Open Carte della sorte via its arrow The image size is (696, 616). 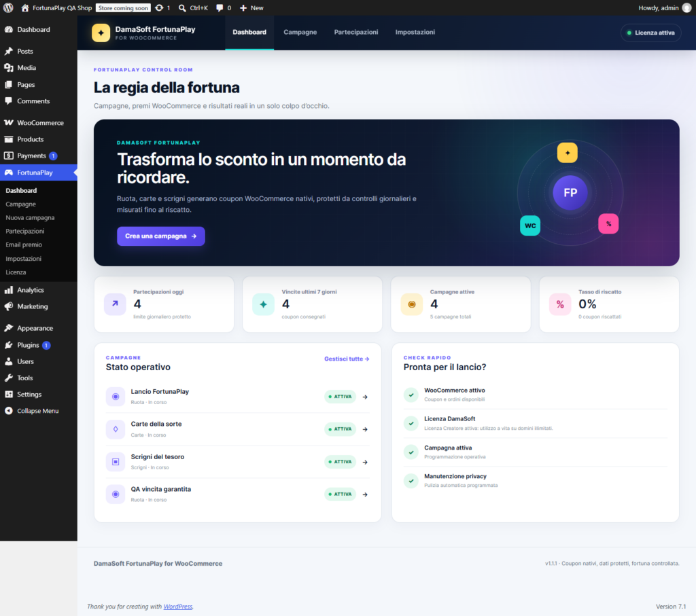tap(365, 429)
